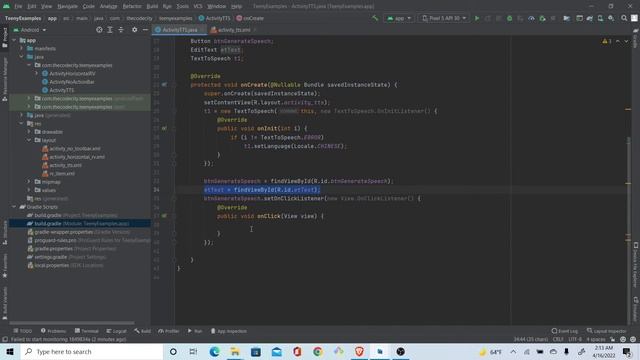Collapse the java folder
Image resolution: width=640 pixels, height=360 pixels.
22,57
